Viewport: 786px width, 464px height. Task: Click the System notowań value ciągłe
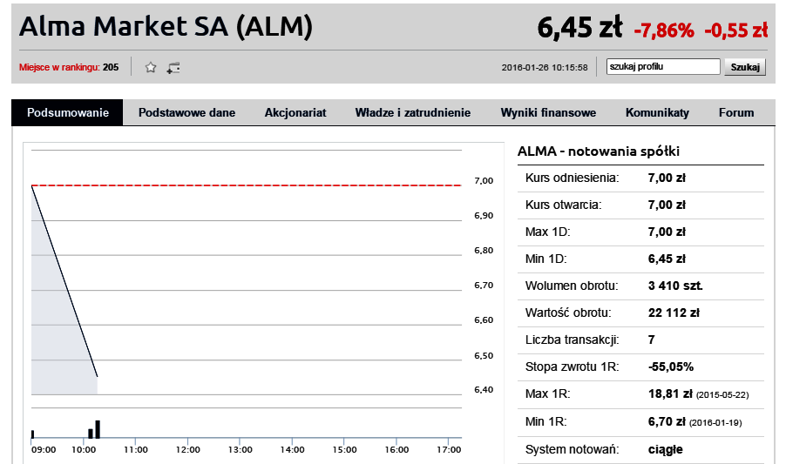[665, 449]
